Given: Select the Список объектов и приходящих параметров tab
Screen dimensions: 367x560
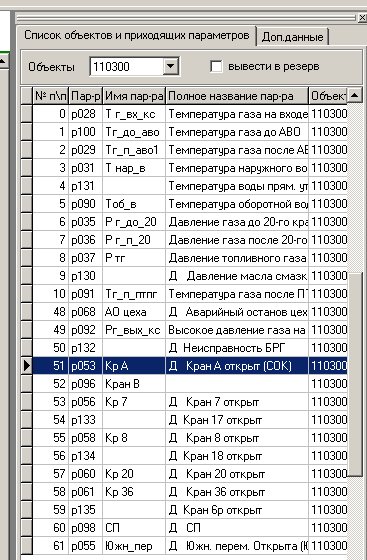Looking at the screenshot, I should click(136, 35).
